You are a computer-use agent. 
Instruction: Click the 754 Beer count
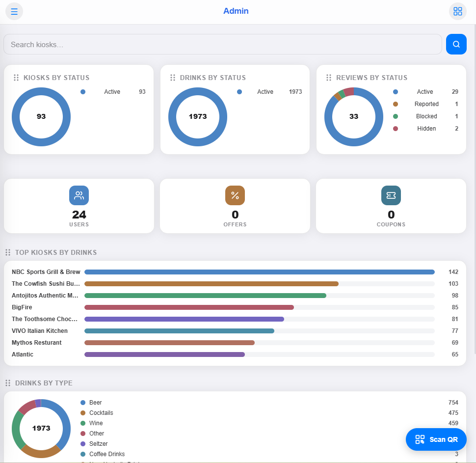tap(453, 403)
